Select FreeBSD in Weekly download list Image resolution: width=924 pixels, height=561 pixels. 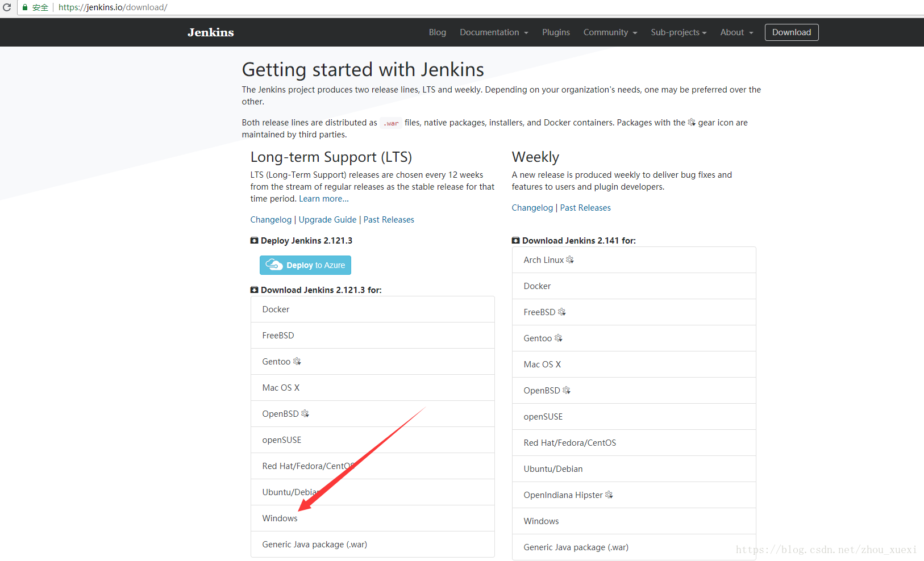point(634,312)
